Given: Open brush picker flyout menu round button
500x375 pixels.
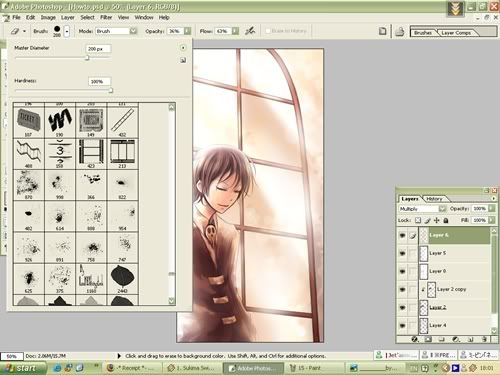Looking at the screenshot, I should pyautogui.click(x=183, y=48).
